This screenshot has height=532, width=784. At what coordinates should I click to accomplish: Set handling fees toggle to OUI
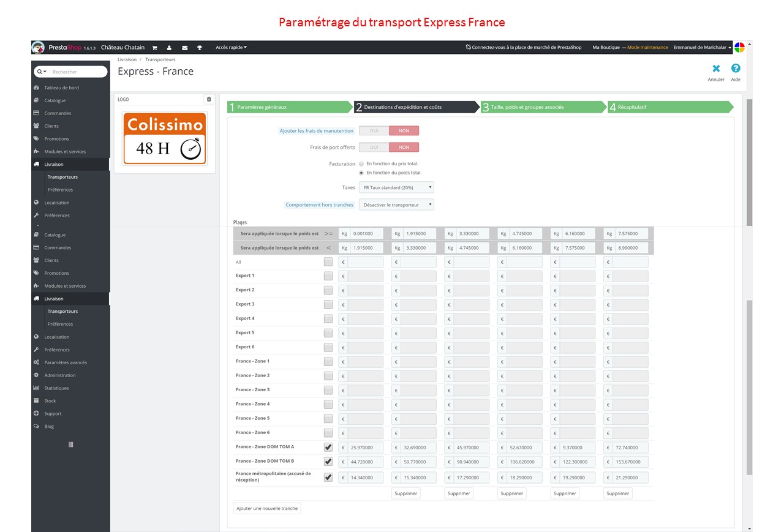[374, 131]
